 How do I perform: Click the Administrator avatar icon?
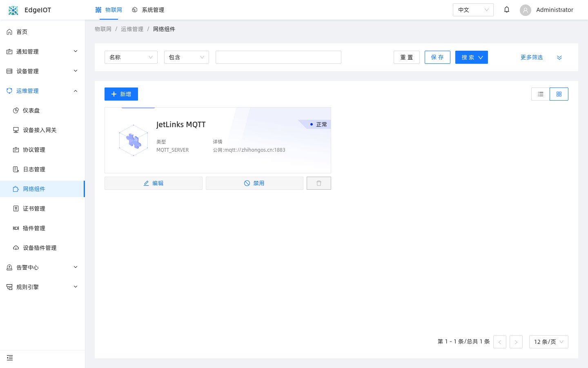(526, 10)
